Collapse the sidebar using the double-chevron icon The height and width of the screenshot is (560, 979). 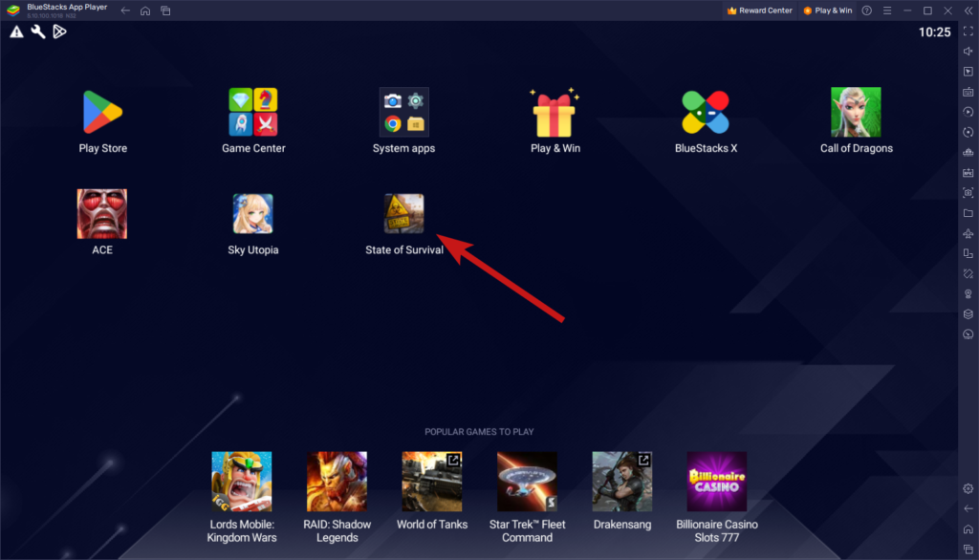click(x=969, y=11)
